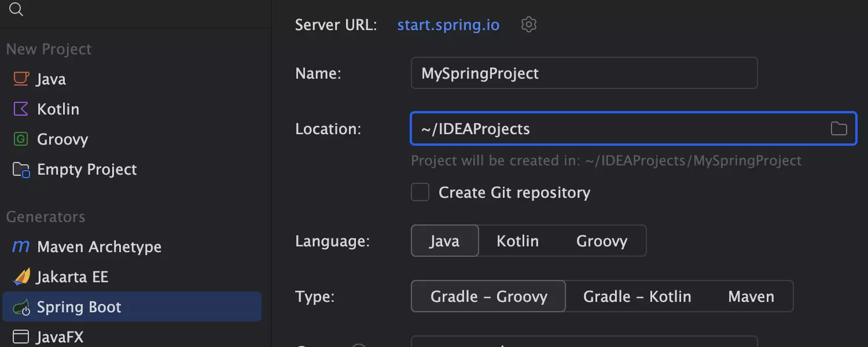The width and height of the screenshot is (868, 347).
Task: Switch Language to Groovy
Action: tap(601, 241)
